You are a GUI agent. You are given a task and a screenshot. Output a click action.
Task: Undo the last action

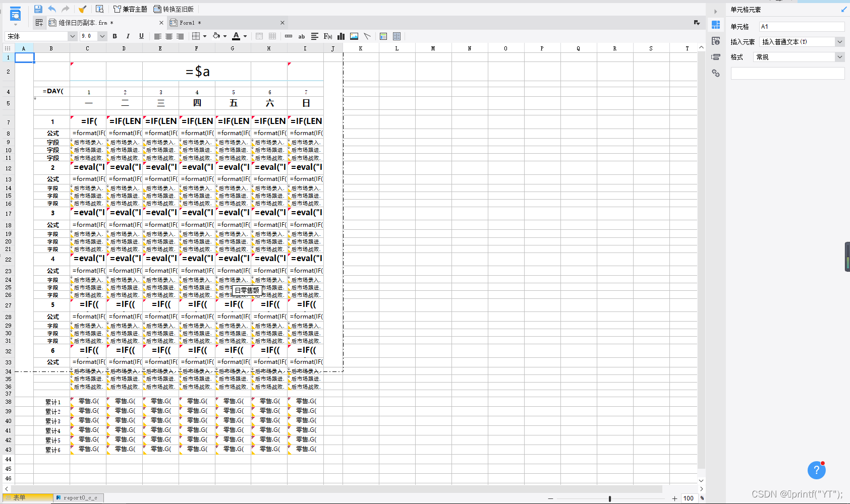[52, 9]
